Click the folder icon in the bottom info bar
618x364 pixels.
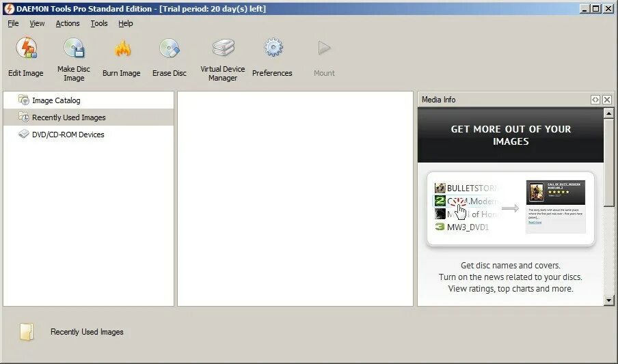tap(27, 332)
